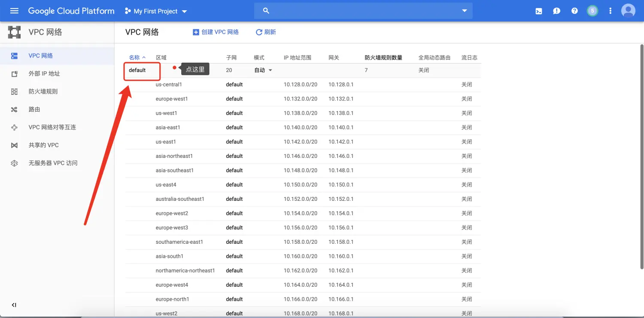Click the 外部 IP 地址 sidebar icon
Screen dimensions: 644x318
pyautogui.click(x=14, y=74)
